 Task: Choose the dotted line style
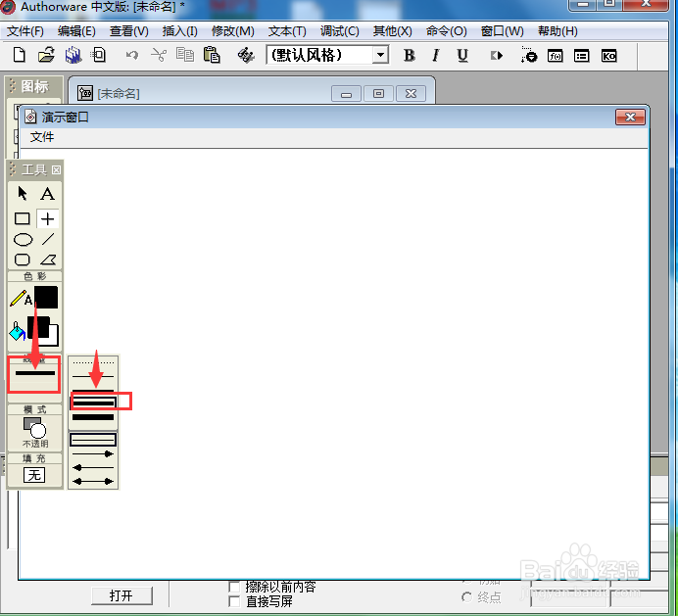[x=93, y=362]
